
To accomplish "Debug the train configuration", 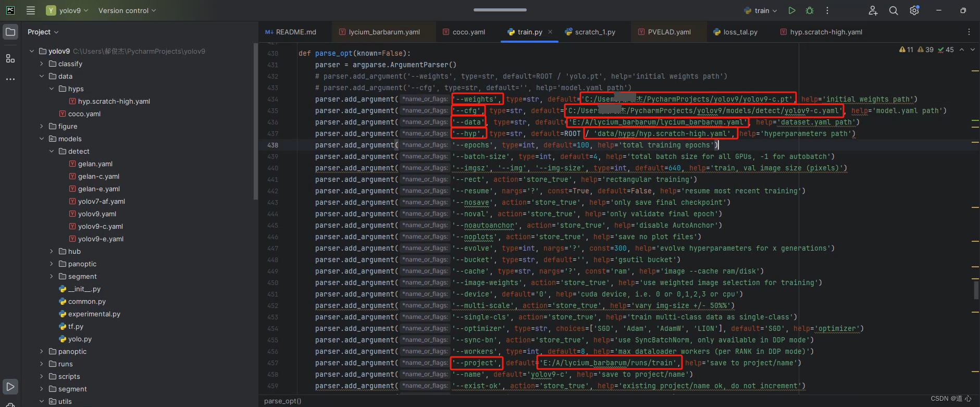I will pos(810,10).
